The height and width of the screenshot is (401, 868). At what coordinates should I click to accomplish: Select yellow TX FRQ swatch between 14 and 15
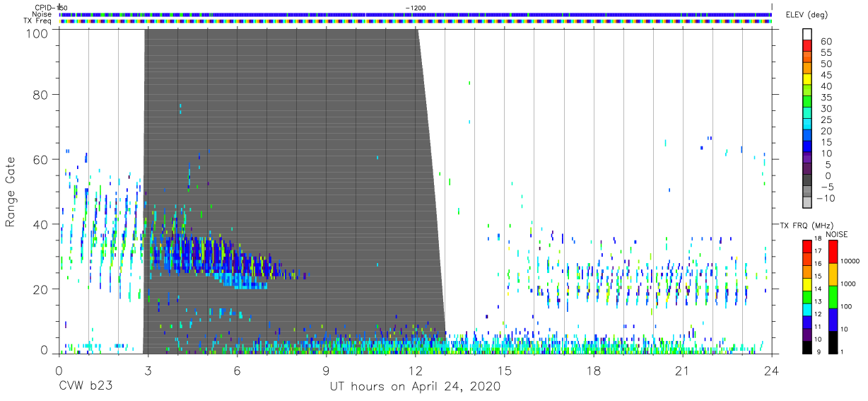[x=808, y=283]
